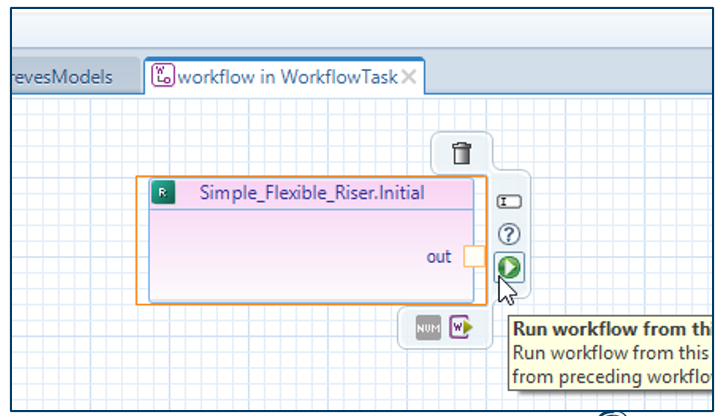Click empty canvas left of the node
The width and height of the screenshot is (717, 416).
click(70, 240)
